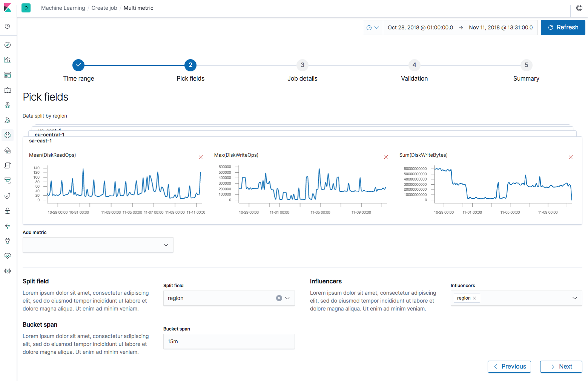Open the padlock security icon in sidebar
The image size is (588, 381).
[8, 211]
